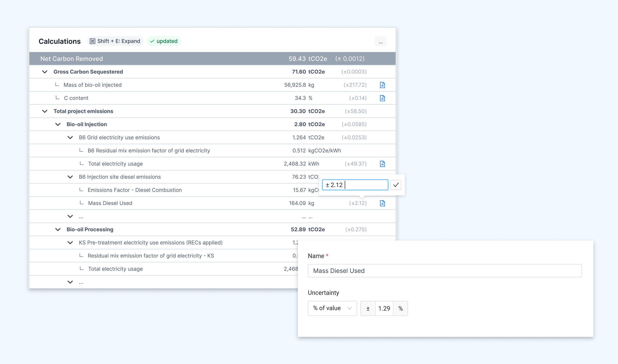Click the updated status badge
Screen dimensions: 618x364
coord(164,41)
